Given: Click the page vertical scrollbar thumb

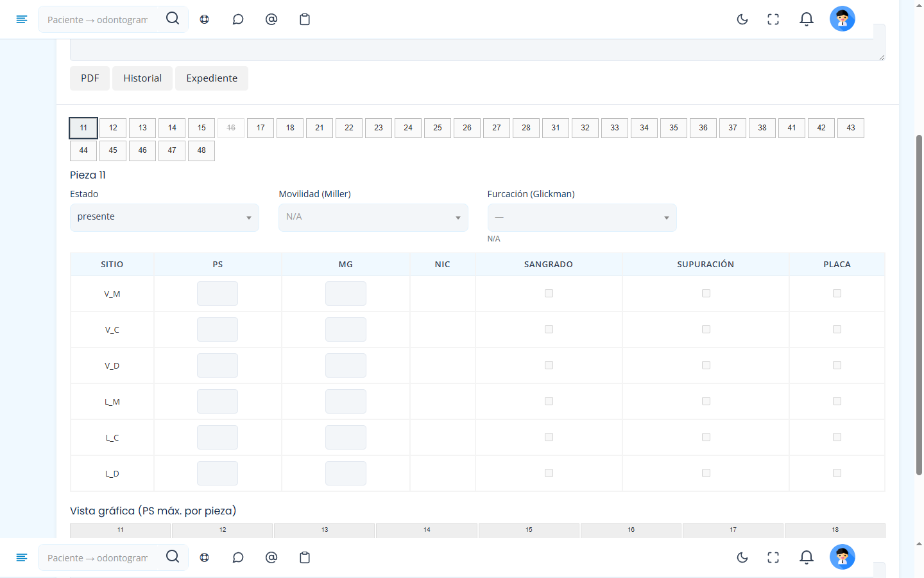Looking at the screenshot, I should (x=919, y=305).
